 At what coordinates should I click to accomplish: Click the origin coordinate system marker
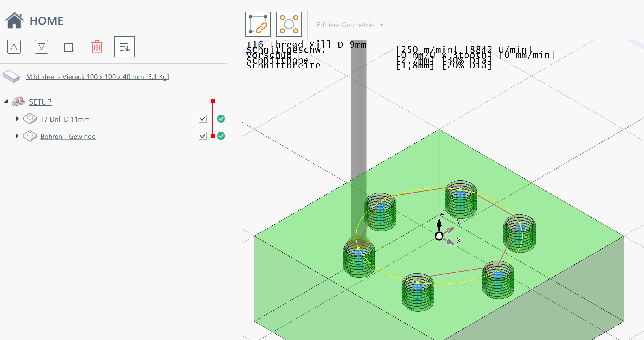pos(439,236)
